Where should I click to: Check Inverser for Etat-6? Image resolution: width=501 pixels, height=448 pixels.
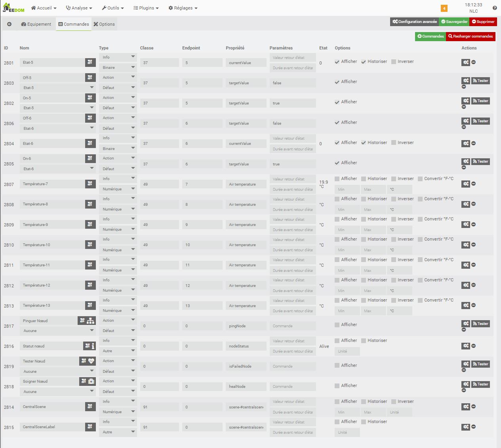[394, 142]
